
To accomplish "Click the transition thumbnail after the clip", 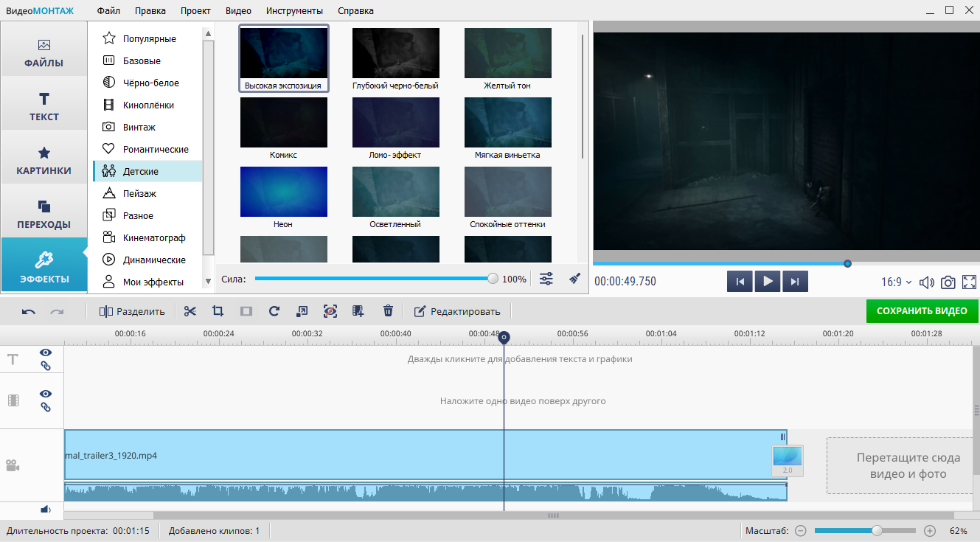I will point(787,461).
